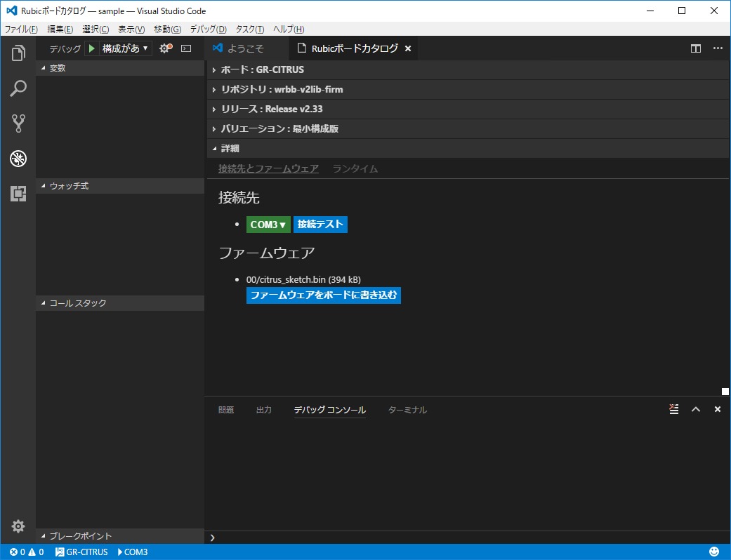The image size is (731, 560).
Task: Expand the リポジトリ : wrbb-v2lib-firm section
Action: tap(468, 89)
